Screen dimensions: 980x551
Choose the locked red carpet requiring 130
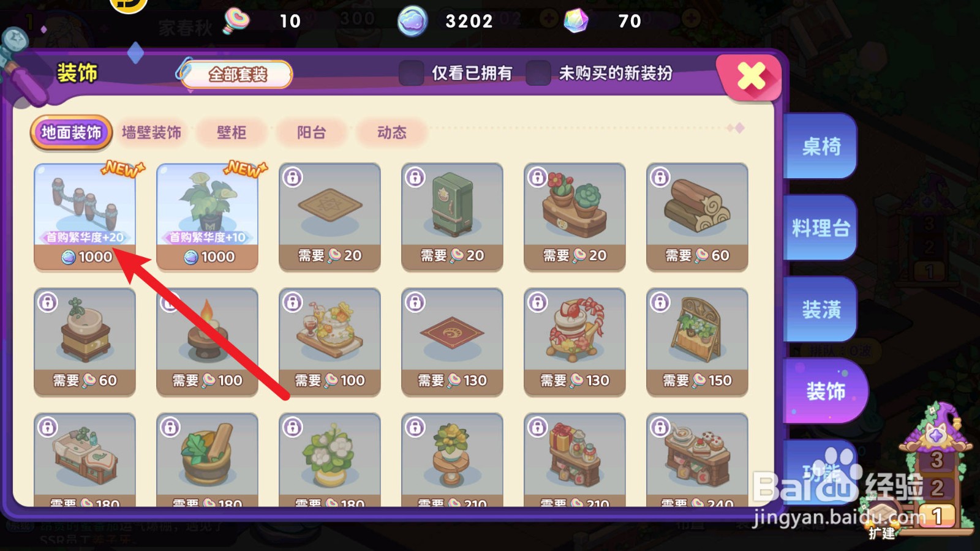click(452, 342)
